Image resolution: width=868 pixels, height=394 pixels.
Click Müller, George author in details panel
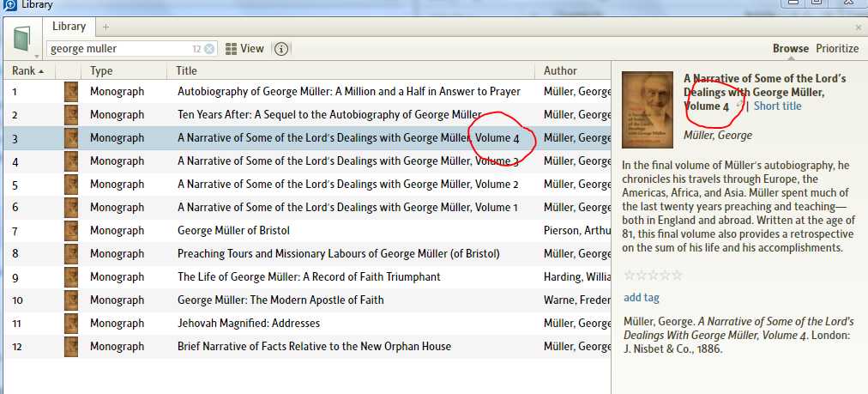(x=718, y=135)
